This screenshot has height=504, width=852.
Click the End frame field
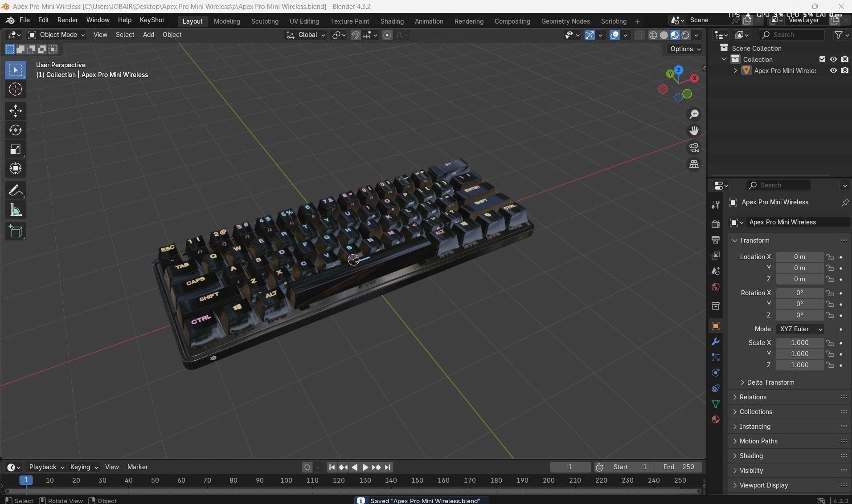679,467
